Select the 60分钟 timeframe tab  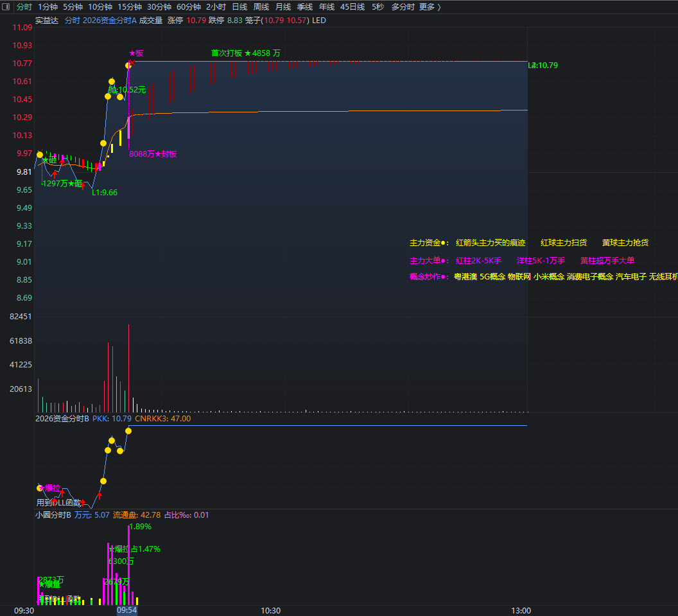pyautogui.click(x=189, y=7)
